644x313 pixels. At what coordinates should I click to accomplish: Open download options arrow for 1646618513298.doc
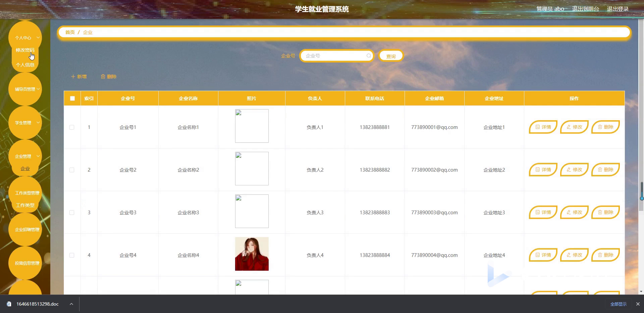click(x=71, y=304)
